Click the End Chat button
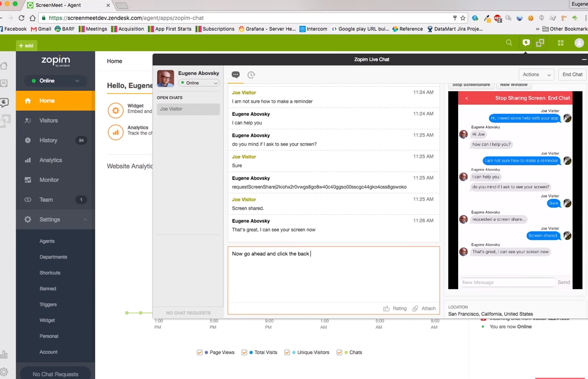 [572, 74]
